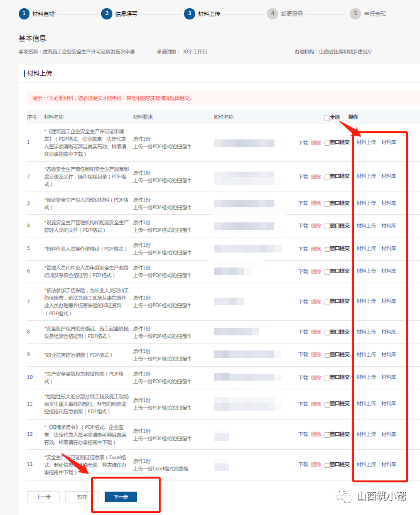Click 删除 link in row 9
Screen dimensions: 420x515
point(316,355)
